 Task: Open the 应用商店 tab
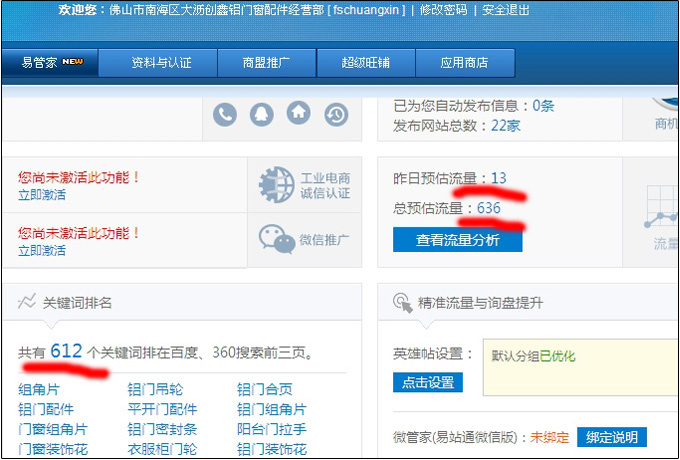click(464, 63)
